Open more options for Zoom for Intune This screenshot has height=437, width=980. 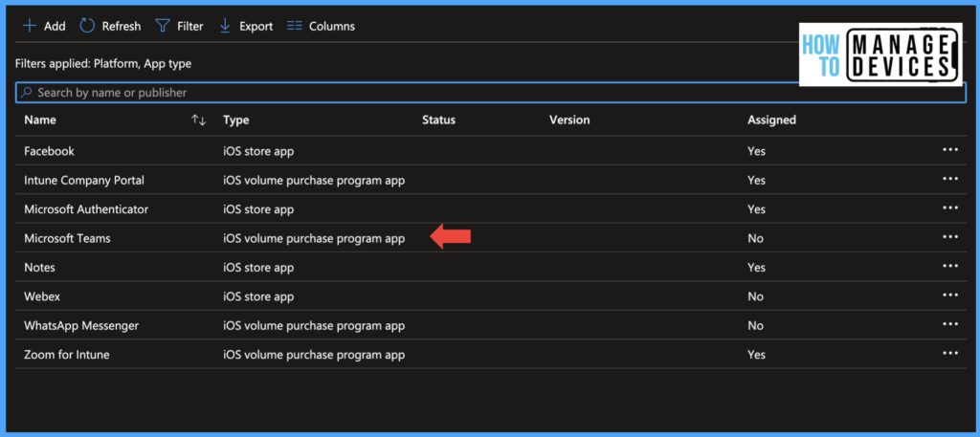pyautogui.click(x=950, y=354)
